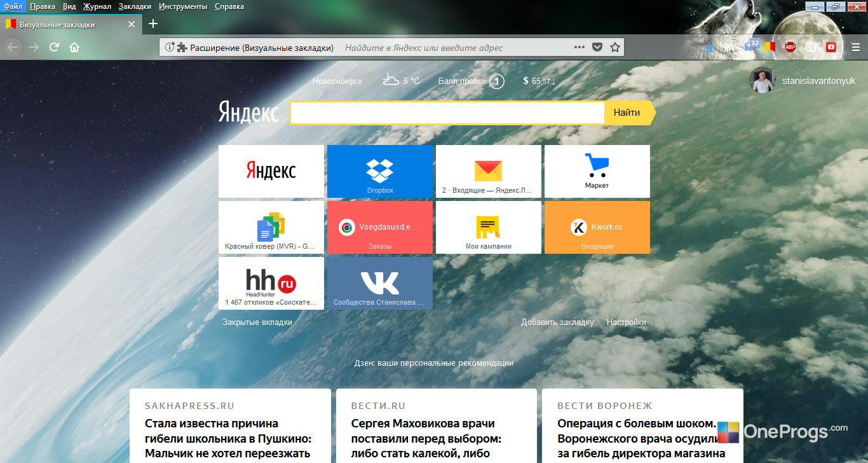Open the Журнал menu
The width and height of the screenshot is (868, 463).
pos(97,6)
